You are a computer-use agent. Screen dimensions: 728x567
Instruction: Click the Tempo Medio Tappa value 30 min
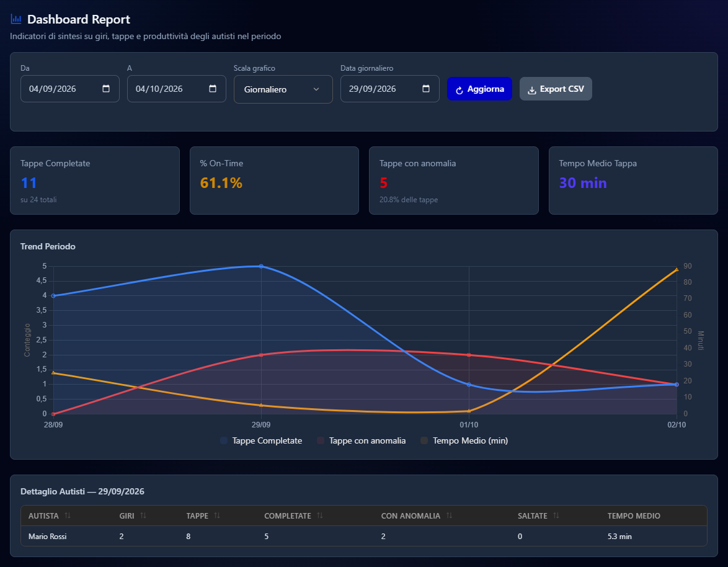pyautogui.click(x=583, y=183)
